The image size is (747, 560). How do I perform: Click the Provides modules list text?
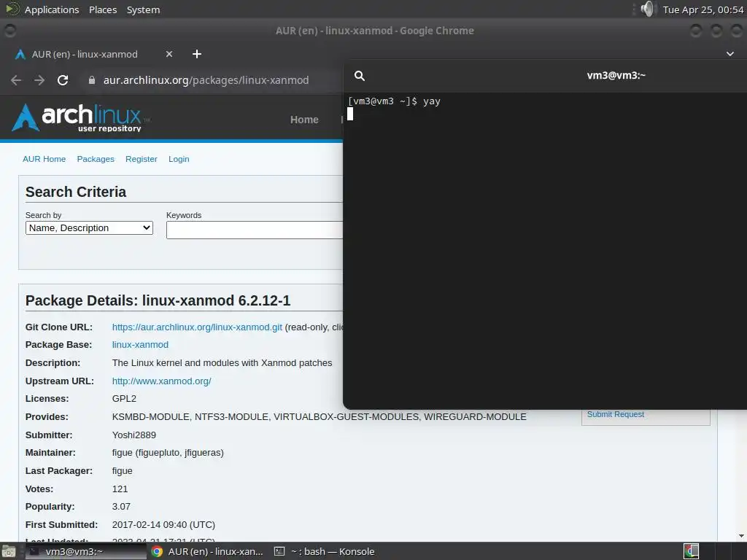click(320, 416)
